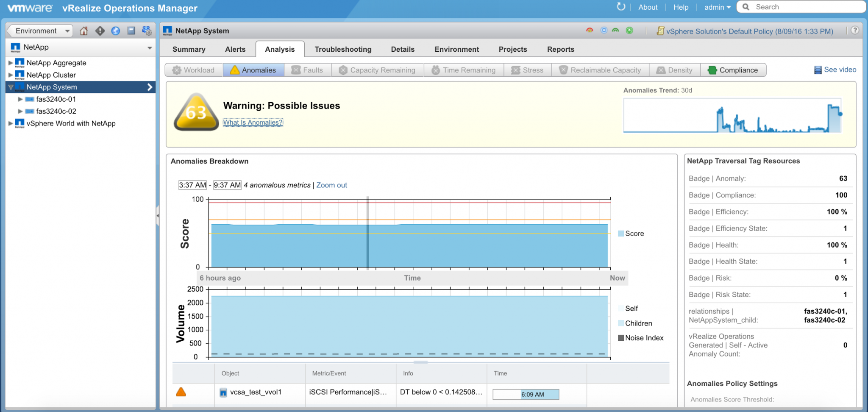
Task: Click the NetApp Aggregate tree icon
Action: (19, 63)
